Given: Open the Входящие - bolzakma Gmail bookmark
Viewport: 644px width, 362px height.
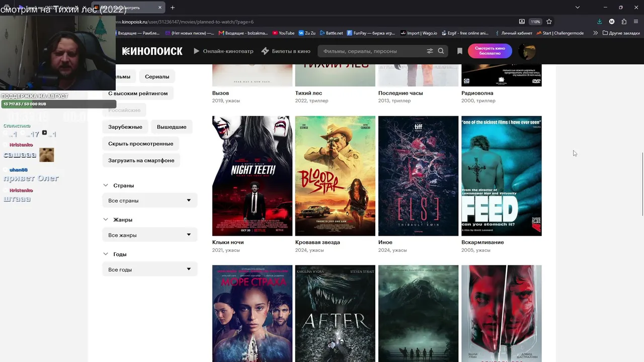Looking at the screenshot, I should (243, 33).
